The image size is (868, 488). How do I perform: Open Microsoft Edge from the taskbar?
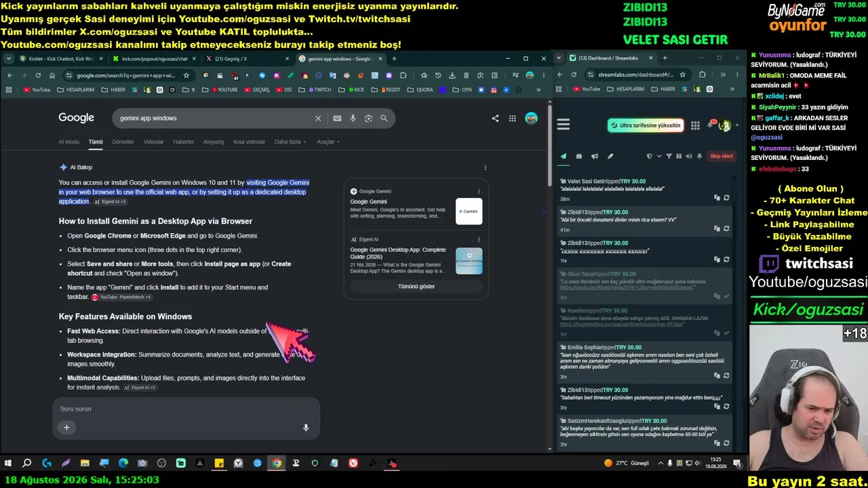coord(123,464)
